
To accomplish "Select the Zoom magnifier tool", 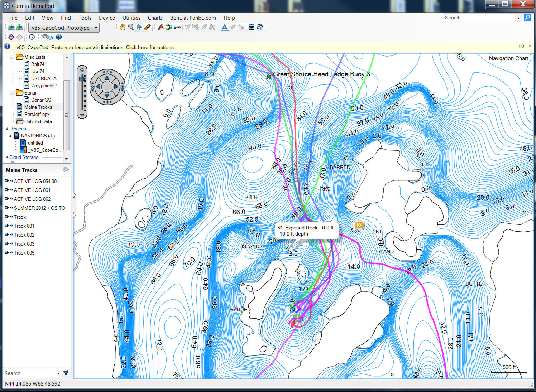I will tap(131, 27).
